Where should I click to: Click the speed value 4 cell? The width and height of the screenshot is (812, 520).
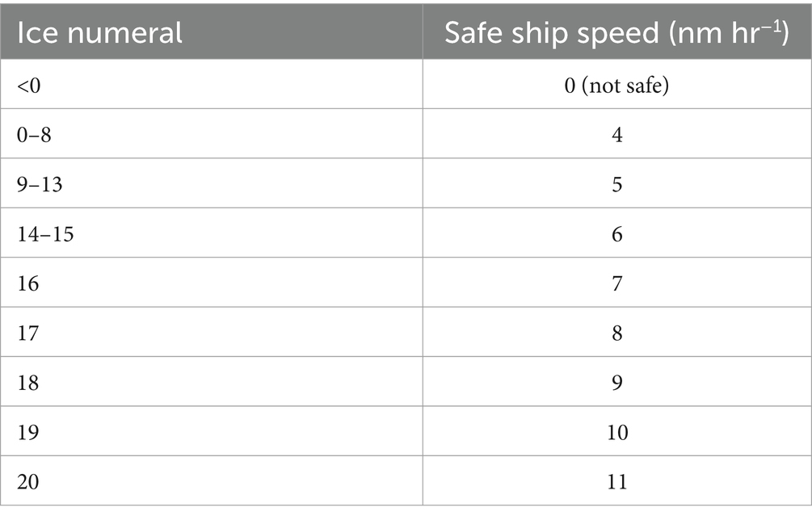tap(617, 133)
